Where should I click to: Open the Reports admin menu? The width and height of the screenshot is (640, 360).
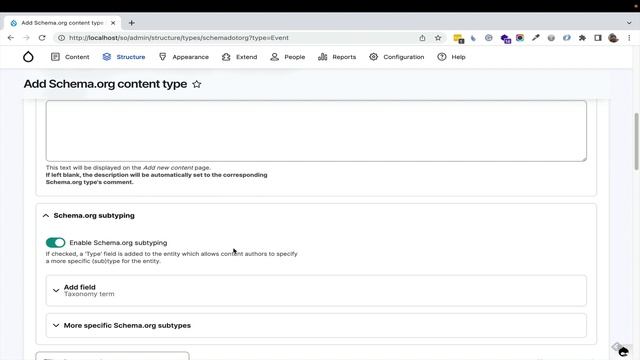[x=337, y=57]
